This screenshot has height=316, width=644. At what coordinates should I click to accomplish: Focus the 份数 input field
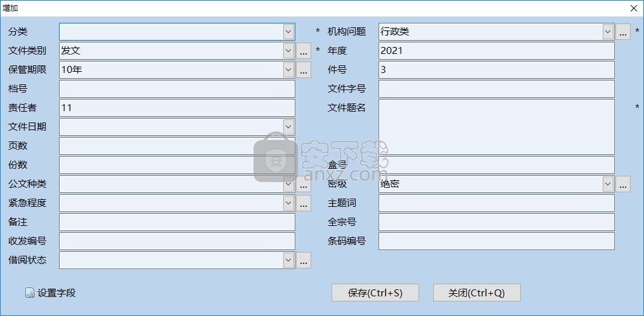click(x=177, y=164)
